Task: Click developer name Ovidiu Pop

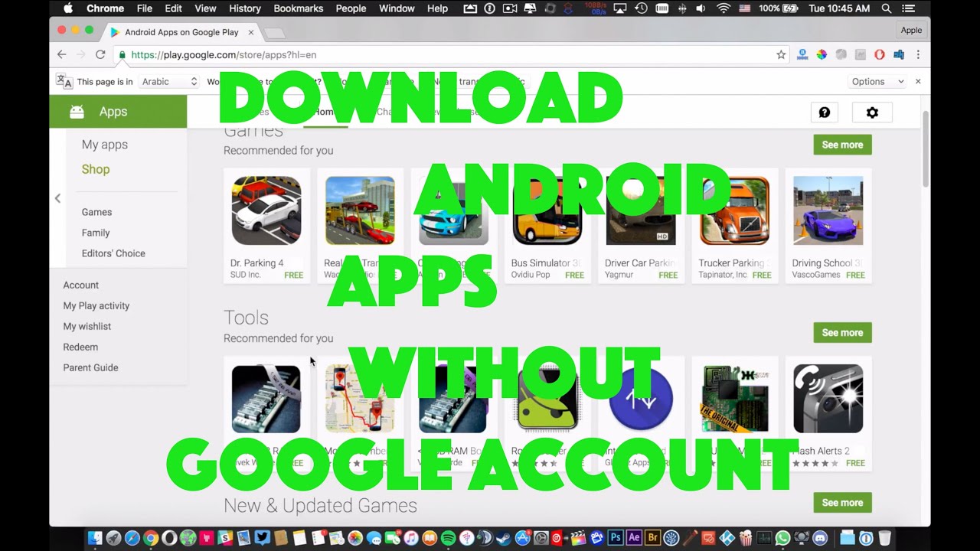Action: (531, 275)
